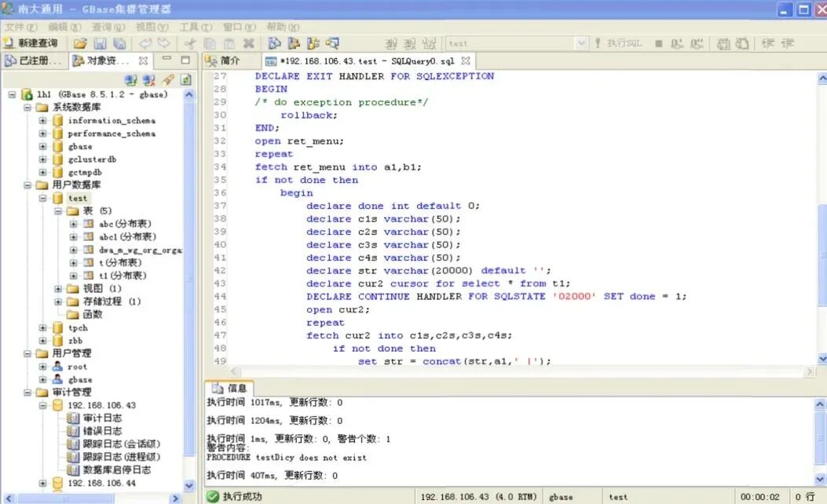Screen dimensions: 827x504
Task: Click the scissors cut icon
Action: pyautogui.click(x=189, y=44)
